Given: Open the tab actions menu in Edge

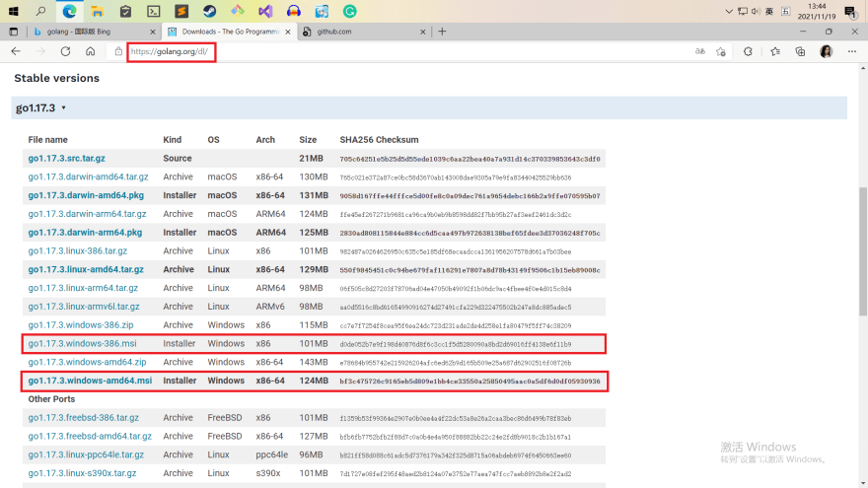Looking at the screenshot, I should [14, 32].
